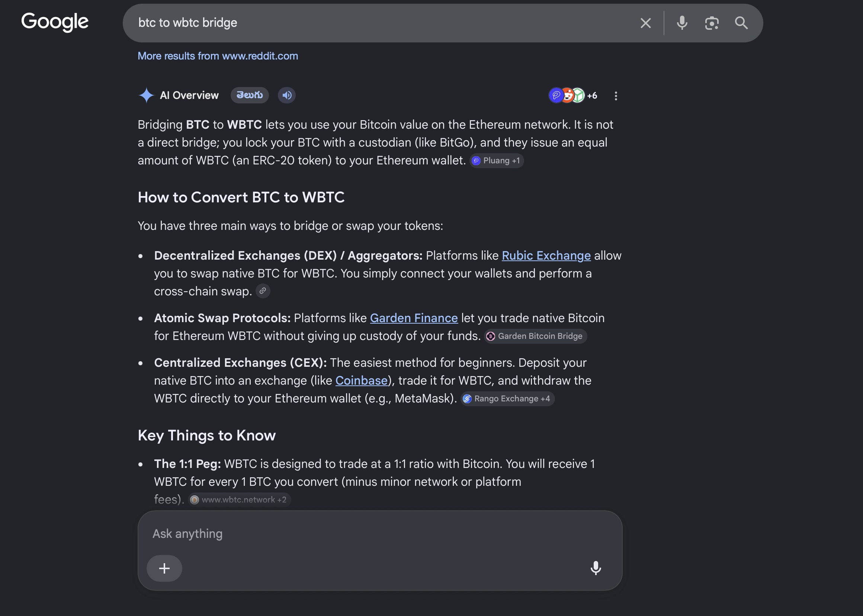Play AI Overview audio with the speaker icon
Screen dimensions: 863x616
click(x=287, y=95)
